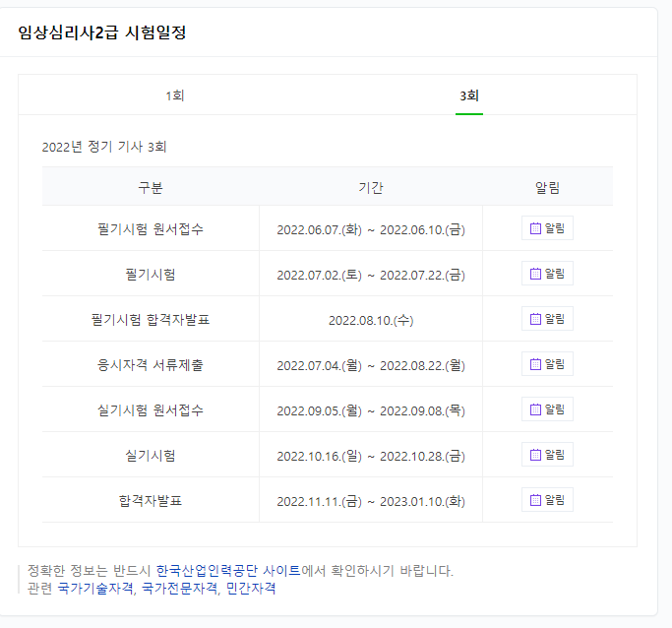Switch to the 1회 tab
This screenshot has height=628, width=672.
(175, 95)
